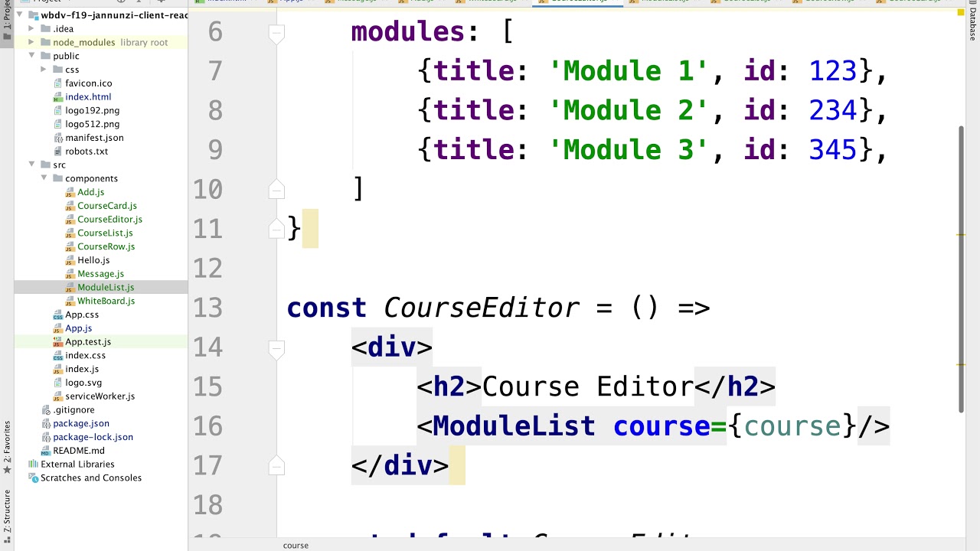
Task: Open package-lock.json in project tree
Action: 93,437
